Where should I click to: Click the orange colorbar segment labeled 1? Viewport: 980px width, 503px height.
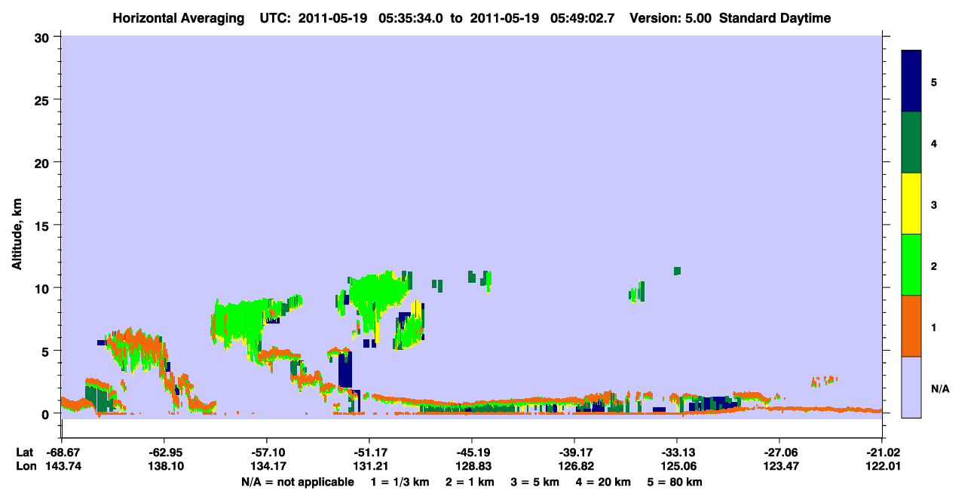tap(911, 326)
